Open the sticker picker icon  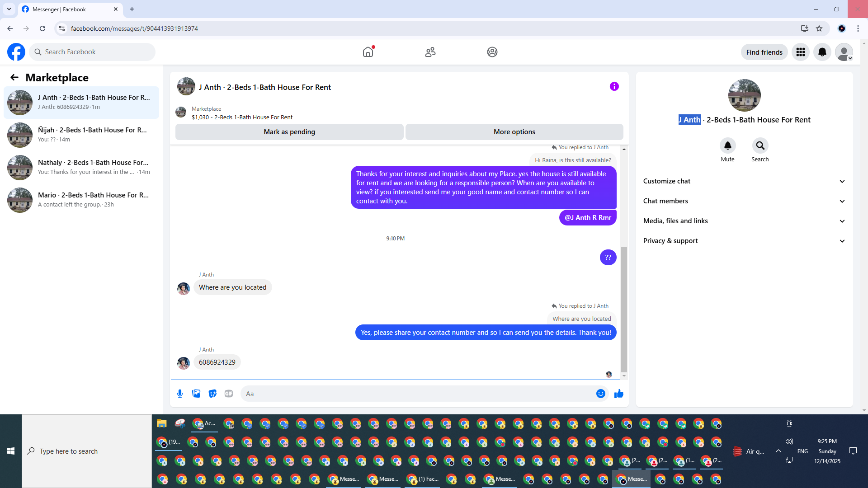212,394
